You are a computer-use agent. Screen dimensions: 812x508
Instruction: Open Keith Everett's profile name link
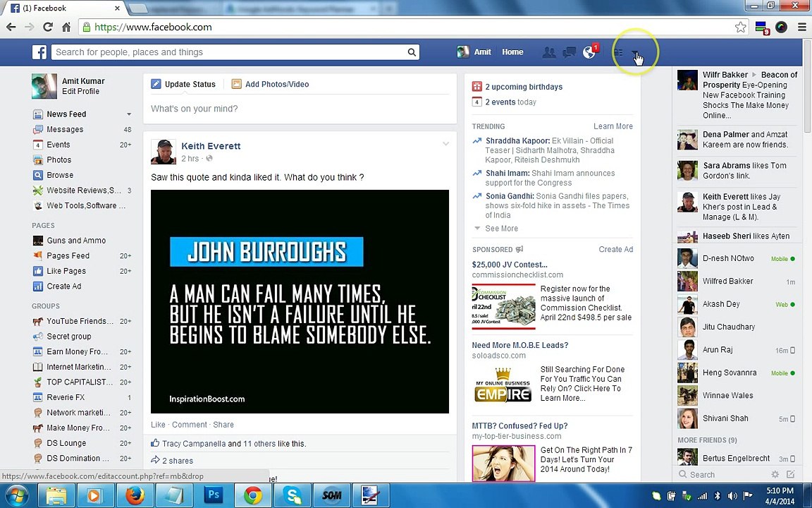[x=211, y=146]
